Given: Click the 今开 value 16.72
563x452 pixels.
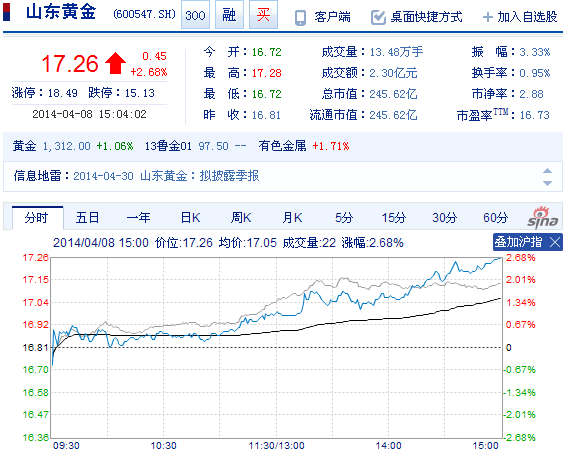Looking at the screenshot, I should pyautogui.click(x=266, y=52).
